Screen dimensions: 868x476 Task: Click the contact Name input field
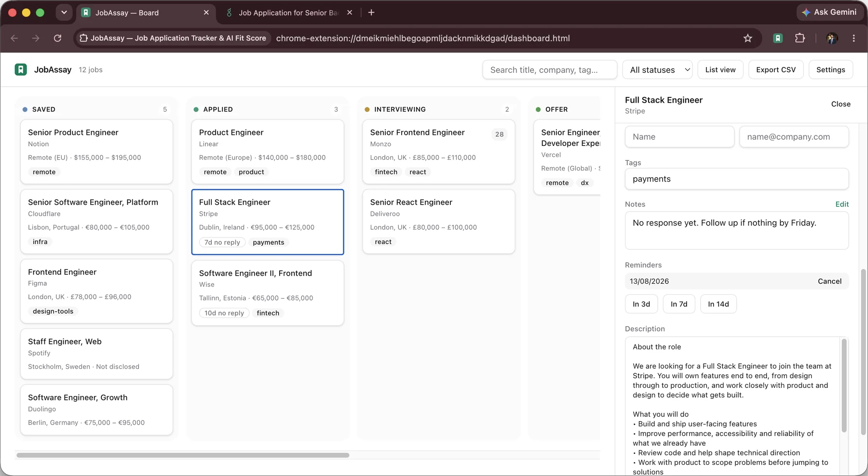coord(679,137)
